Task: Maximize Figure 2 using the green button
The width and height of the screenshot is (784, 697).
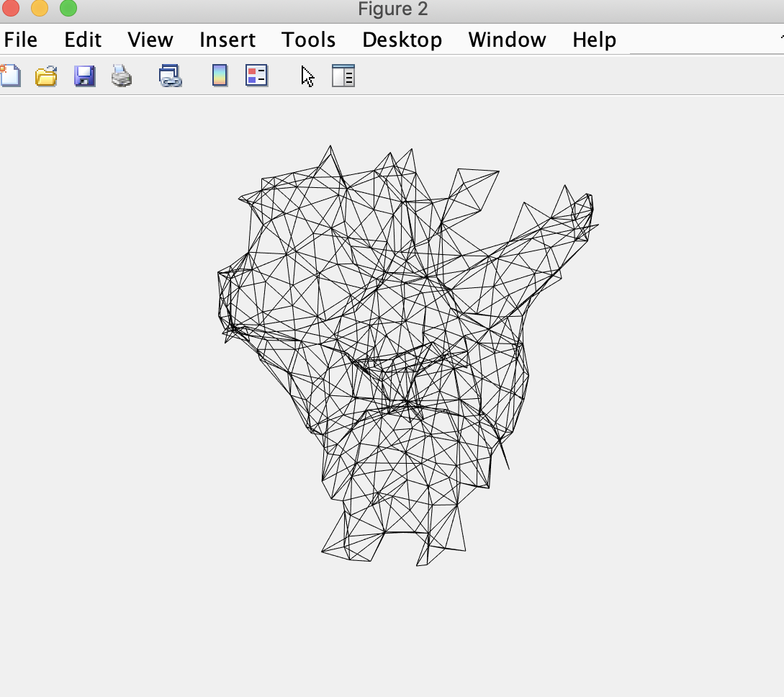Action: click(x=68, y=9)
